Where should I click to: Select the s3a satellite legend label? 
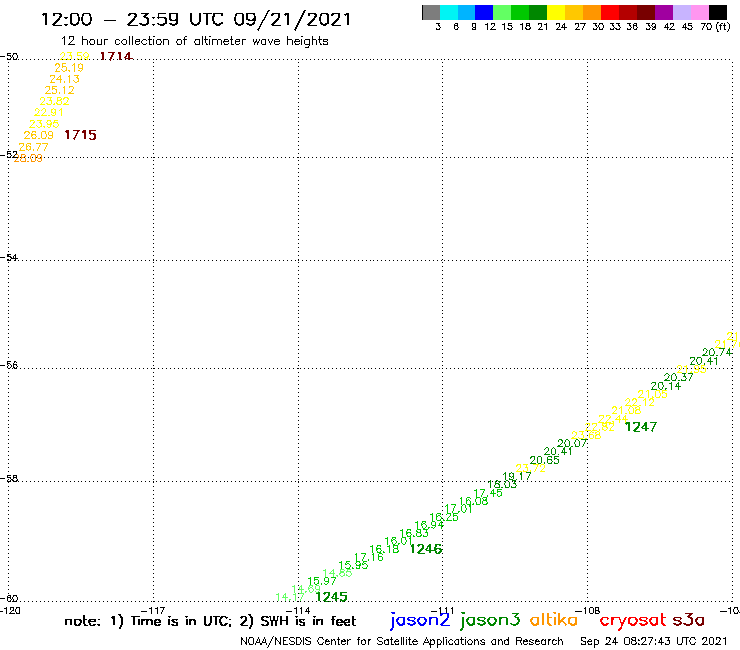(689, 620)
